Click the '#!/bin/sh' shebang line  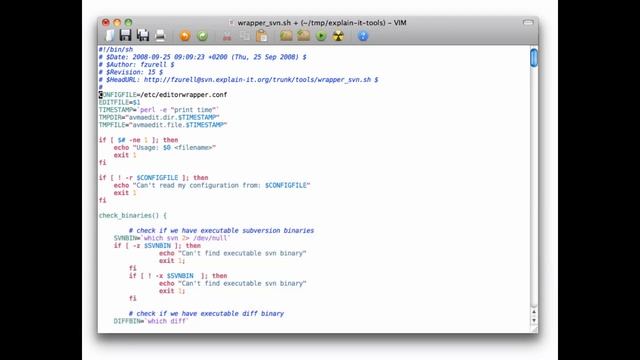[116, 49]
